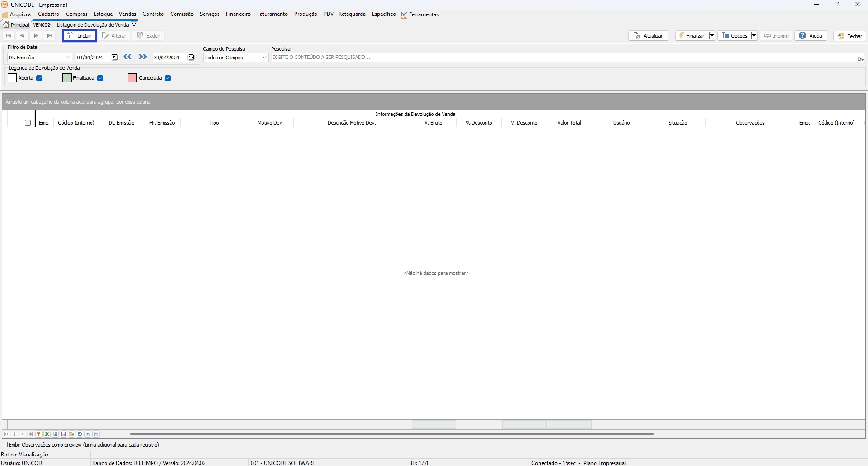Click the Excel export icon in grid footer
This screenshot has width=868, height=466.
pos(47,434)
